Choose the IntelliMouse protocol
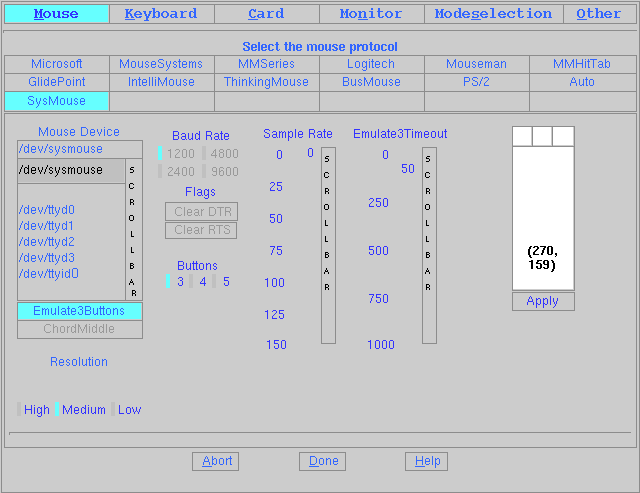Viewport: 640px width, 493px height. (x=161, y=82)
